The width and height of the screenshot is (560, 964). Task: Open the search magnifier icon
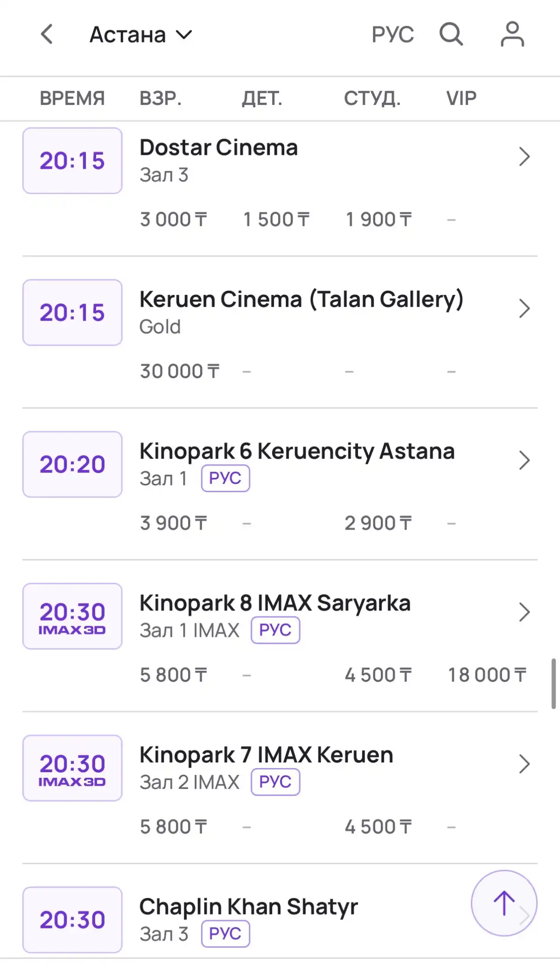pos(451,34)
